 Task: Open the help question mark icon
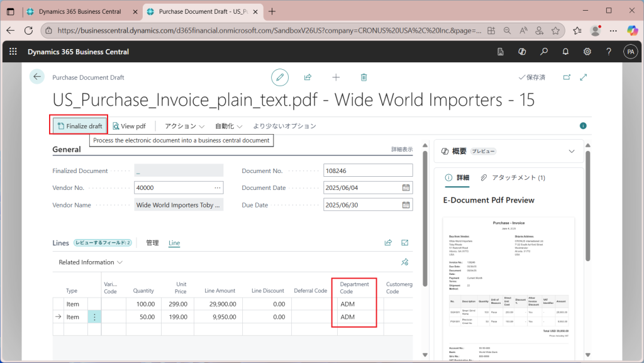(609, 52)
